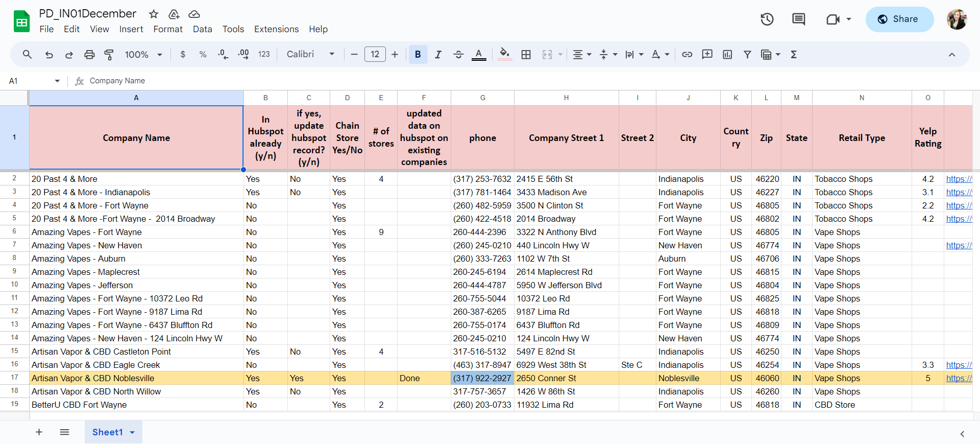980x444 pixels.
Task: Open the comments panel icon
Action: (x=798, y=19)
